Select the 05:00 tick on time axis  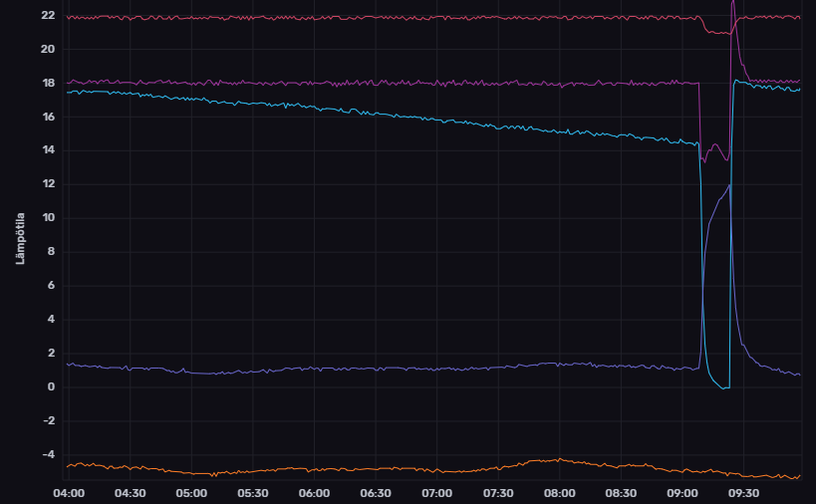point(190,493)
